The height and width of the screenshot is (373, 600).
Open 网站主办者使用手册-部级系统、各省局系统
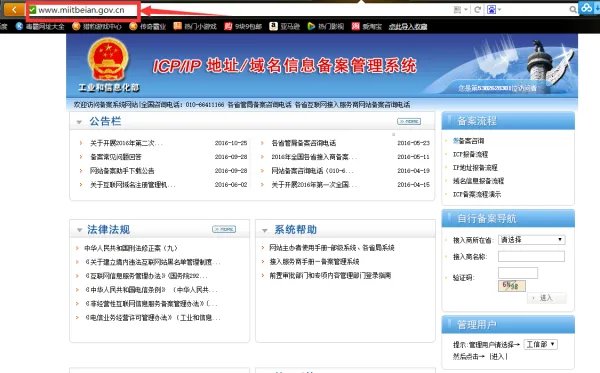click(332, 248)
